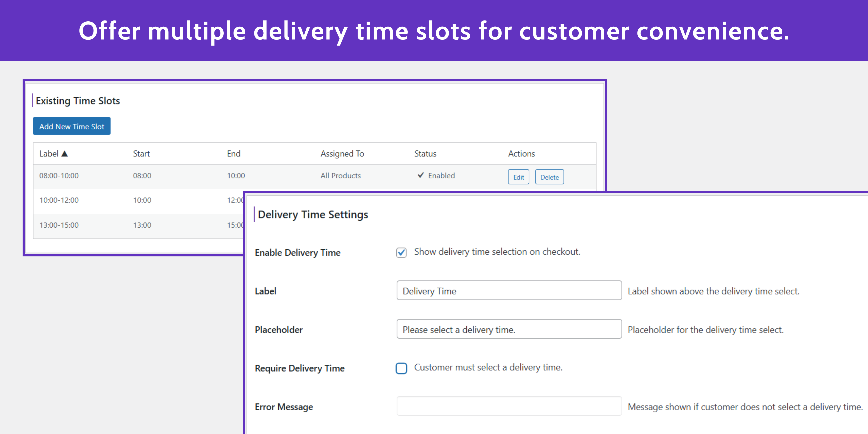Click the Assigned To column header

click(x=342, y=153)
